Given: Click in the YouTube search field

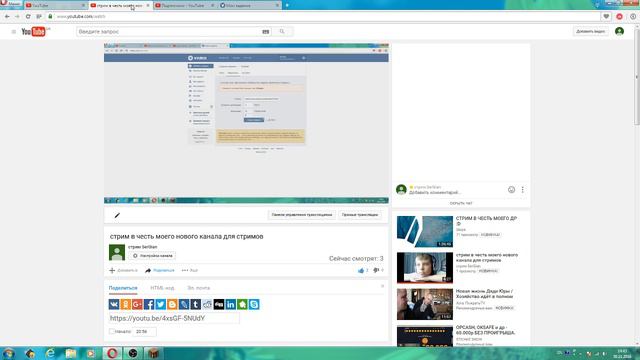Looking at the screenshot, I should pyautogui.click(x=169, y=31).
